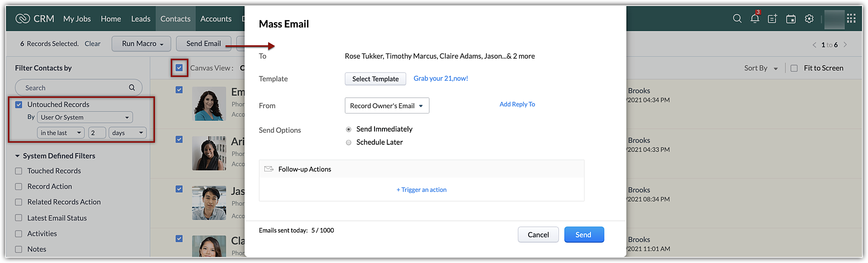Click the blue Send button
This screenshot has width=868, height=263.
584,235
